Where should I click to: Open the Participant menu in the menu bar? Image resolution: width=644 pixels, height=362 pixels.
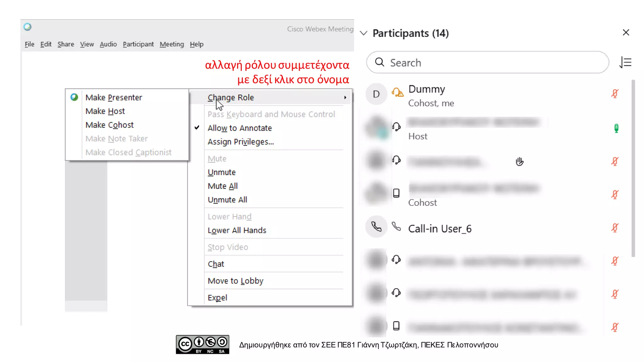point(138,44)
